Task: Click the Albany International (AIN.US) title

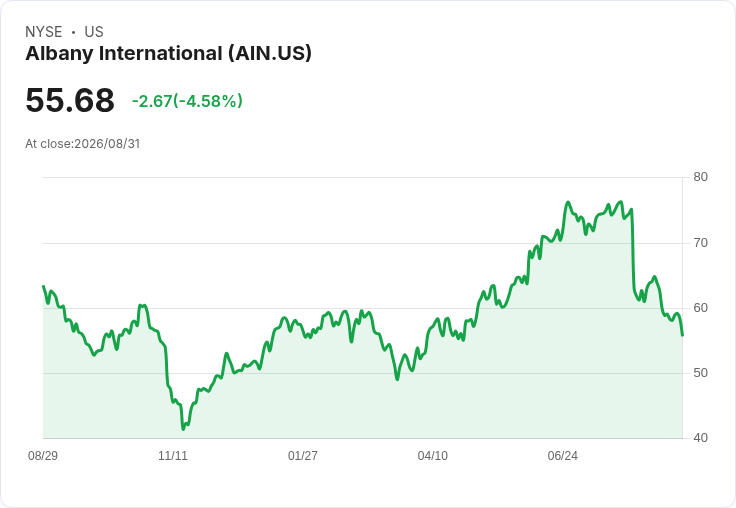Action: coord(168,54)
